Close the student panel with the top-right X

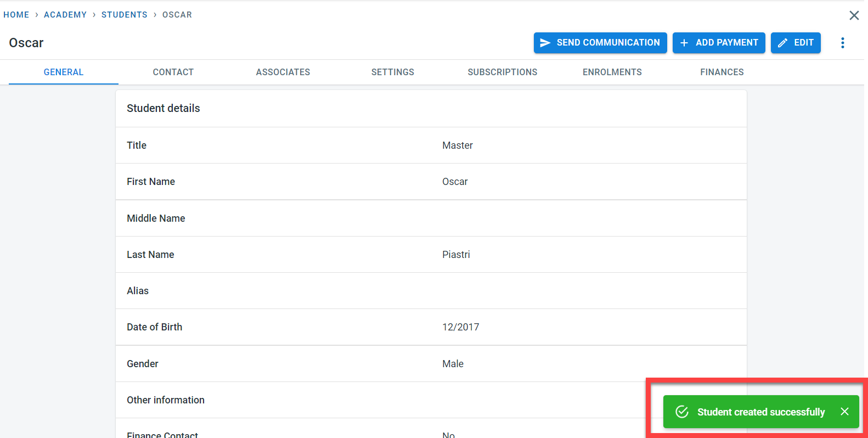(854, 15)
